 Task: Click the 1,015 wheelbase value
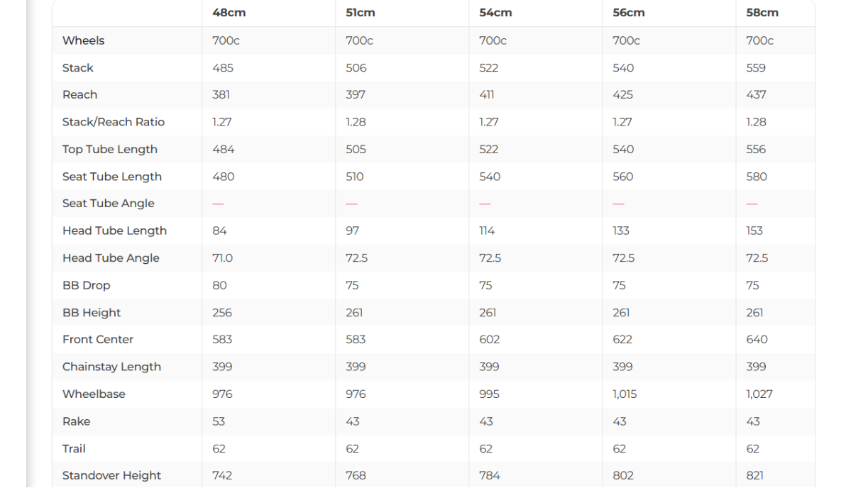tap(625, 394)
